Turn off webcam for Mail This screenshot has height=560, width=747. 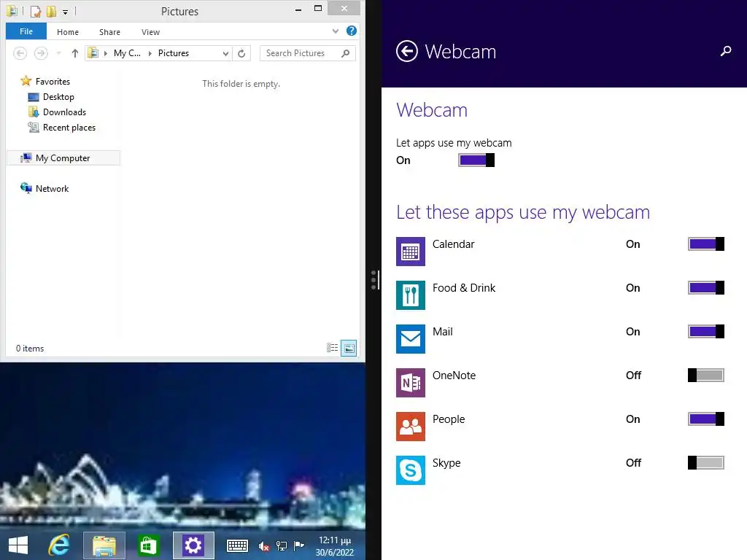(706, 332)
